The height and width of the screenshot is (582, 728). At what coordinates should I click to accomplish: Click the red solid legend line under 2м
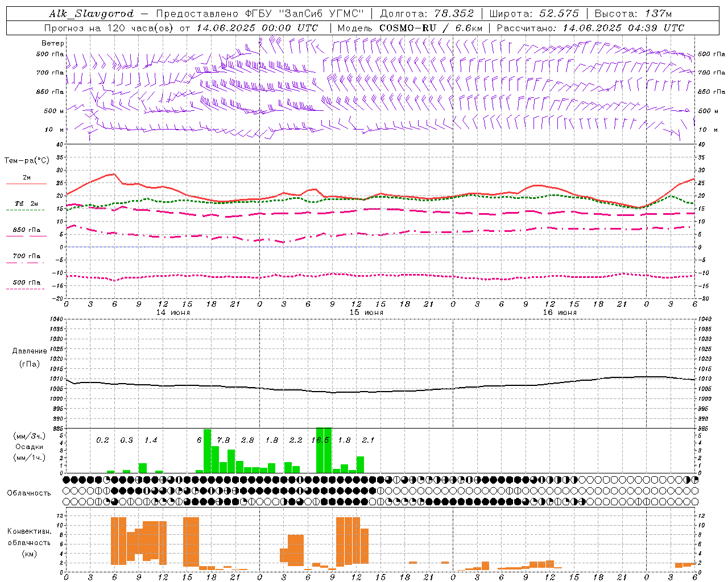26,184
